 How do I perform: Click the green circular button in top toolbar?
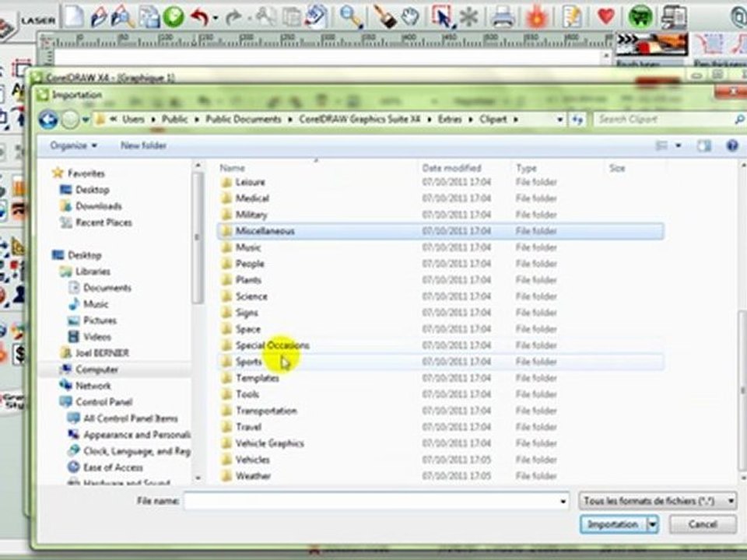[x=174, y=17]
